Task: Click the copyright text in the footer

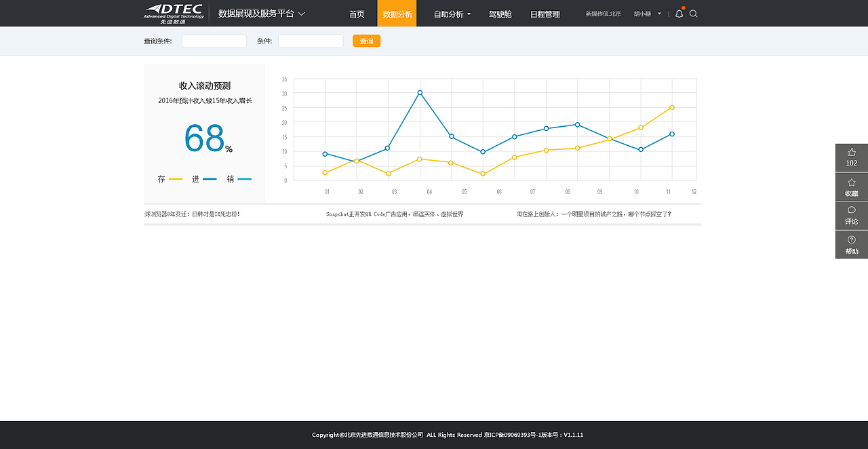Action: 448,435
